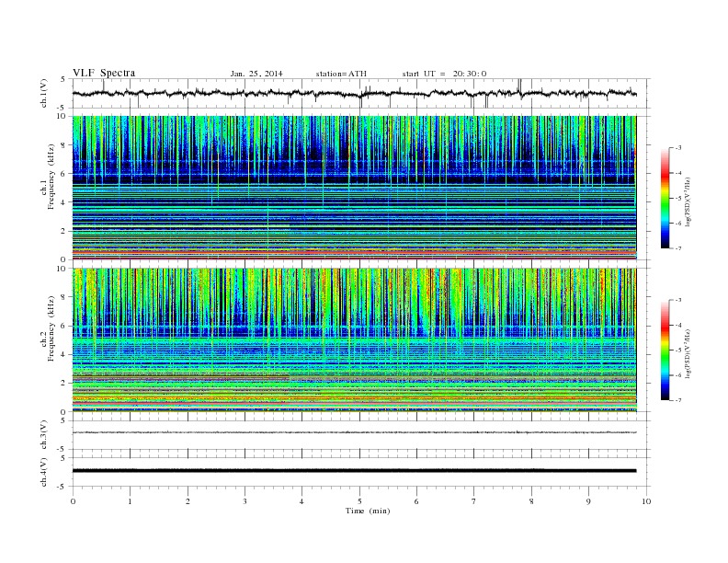The height and width of the screenshot is (563, 728).
Task: Click the "Time (min)" axis label
Action: [368, 511]
